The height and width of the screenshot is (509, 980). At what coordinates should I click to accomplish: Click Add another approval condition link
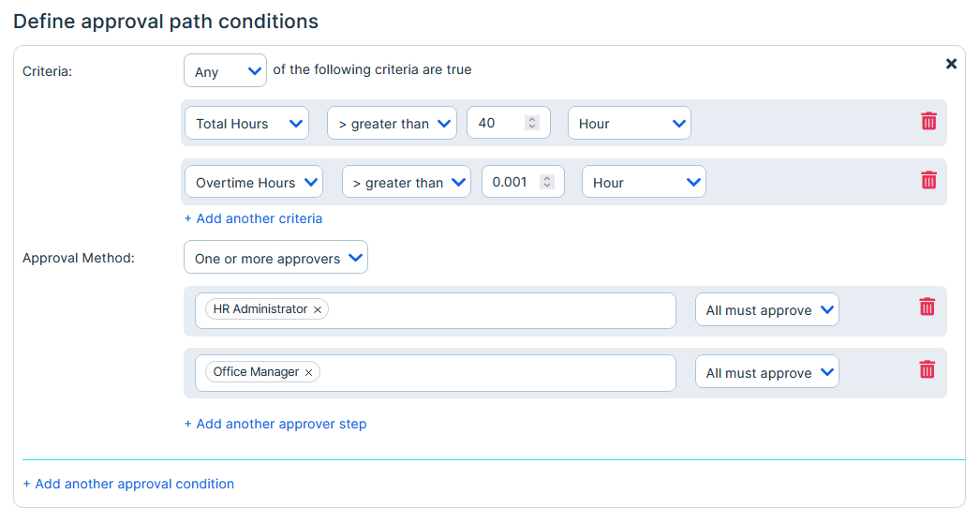128,484
